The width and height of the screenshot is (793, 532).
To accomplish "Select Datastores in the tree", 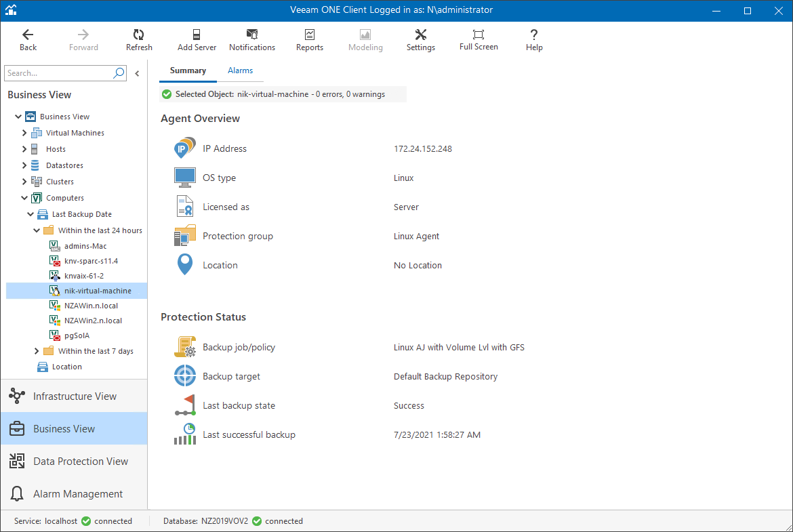I will (x=64, y=165).
